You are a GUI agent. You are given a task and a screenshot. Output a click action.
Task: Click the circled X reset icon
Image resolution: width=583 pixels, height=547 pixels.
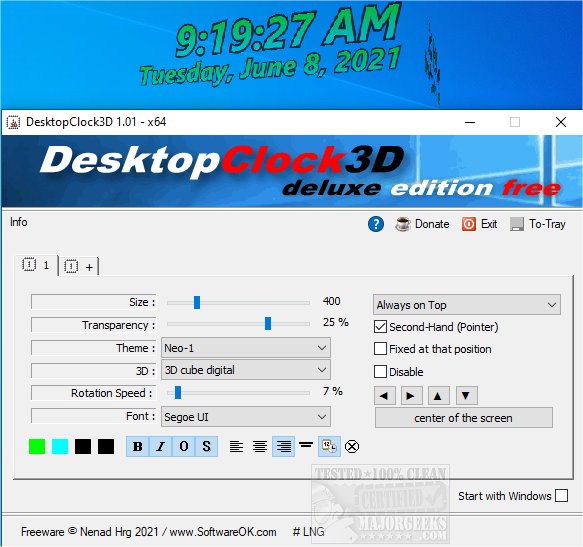click(x=352, y=446)
